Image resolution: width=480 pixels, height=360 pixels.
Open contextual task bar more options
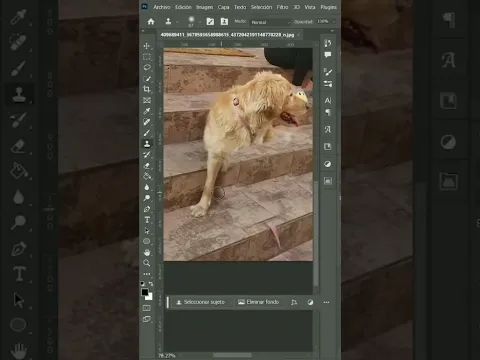click(326, 302)
